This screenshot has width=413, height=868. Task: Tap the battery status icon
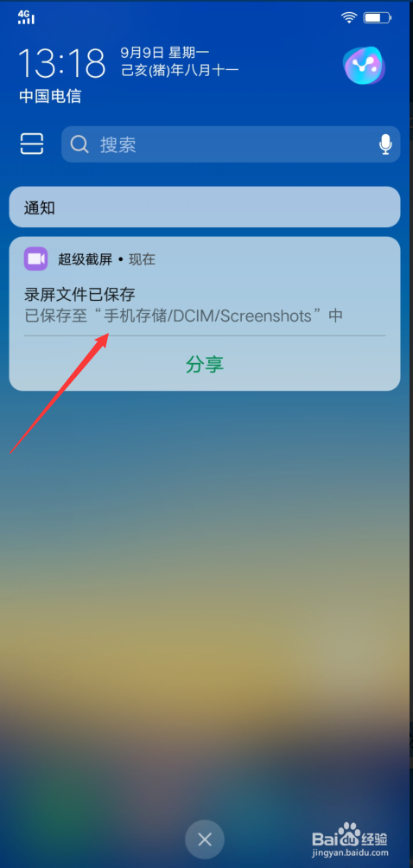click(378, 17)
